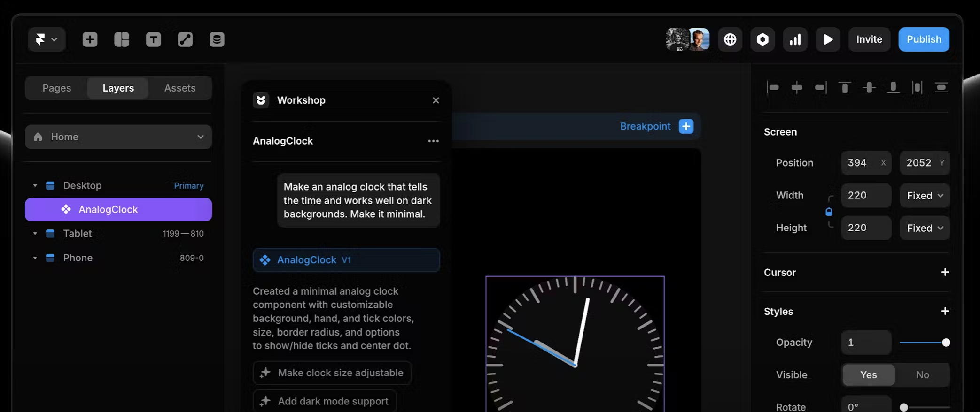Viewport: 980px width, 412px height.
Task: Click the collaborator avatars
Action: [688, 39]
